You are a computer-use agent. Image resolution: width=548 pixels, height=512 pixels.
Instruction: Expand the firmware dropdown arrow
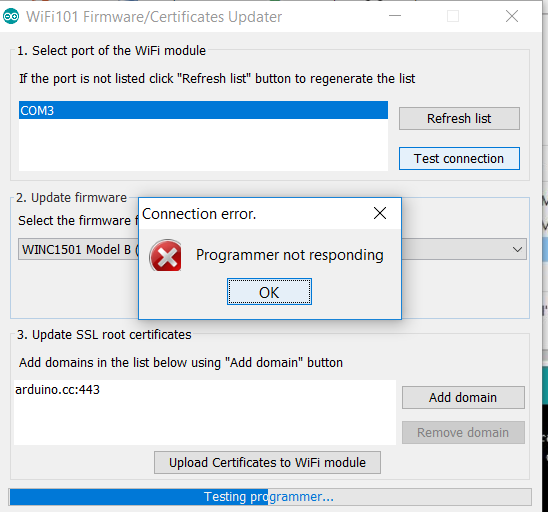[x=517, y=249]
